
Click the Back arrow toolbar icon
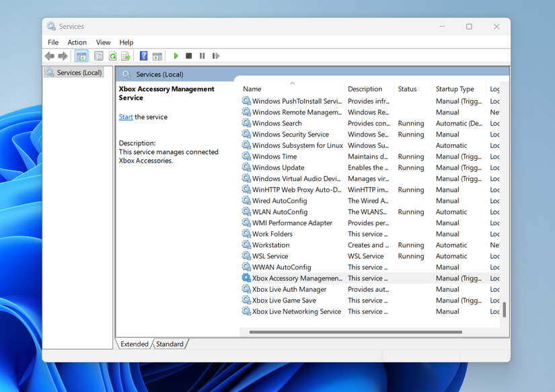click(50, 56)
